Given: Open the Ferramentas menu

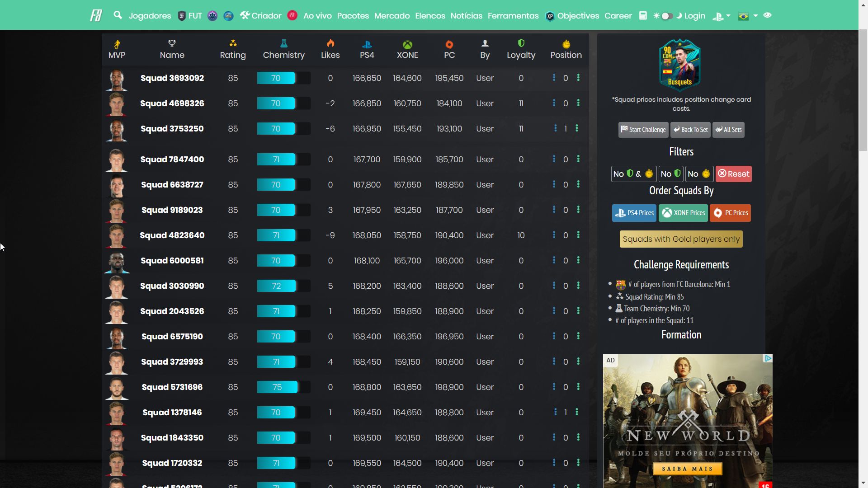Looking at the screenshot, I should (x=513, y=16).
